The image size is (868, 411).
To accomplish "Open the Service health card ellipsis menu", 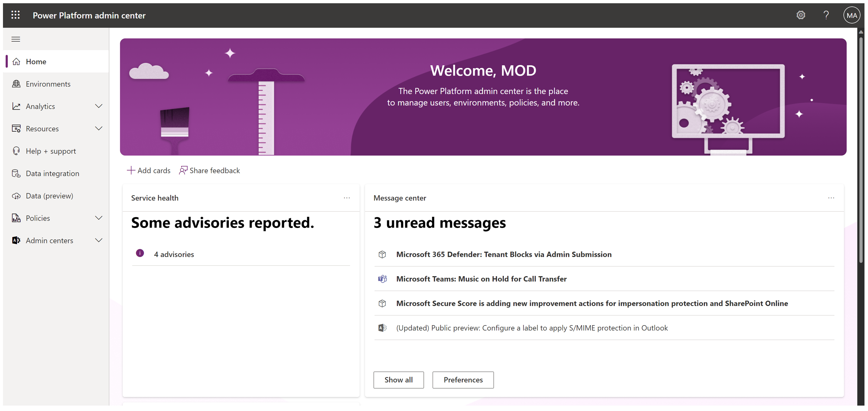I will click(x=347, y=198).
